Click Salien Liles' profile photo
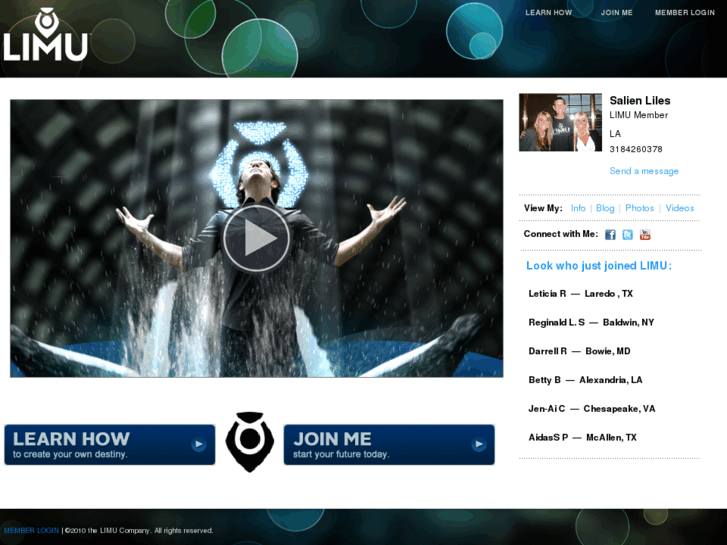Screen dimensions: 727x545 pyautogui.click(x=560, y=122)
